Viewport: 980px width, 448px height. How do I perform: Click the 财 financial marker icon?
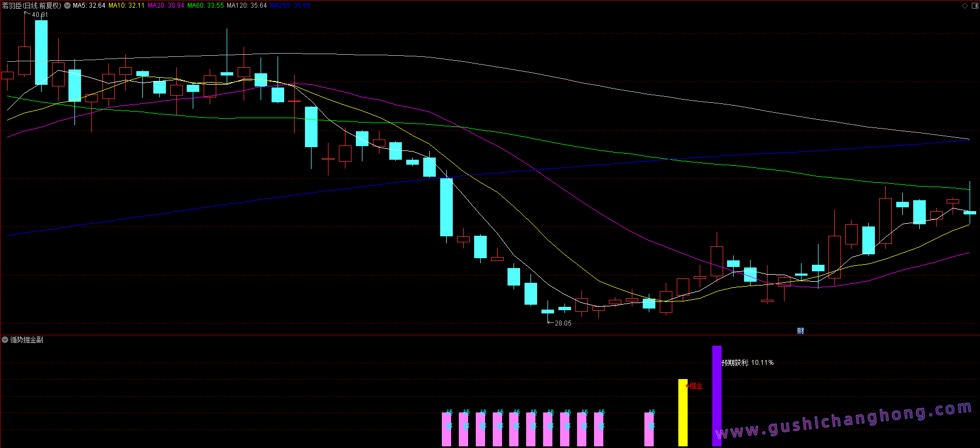tap(800, 330)
